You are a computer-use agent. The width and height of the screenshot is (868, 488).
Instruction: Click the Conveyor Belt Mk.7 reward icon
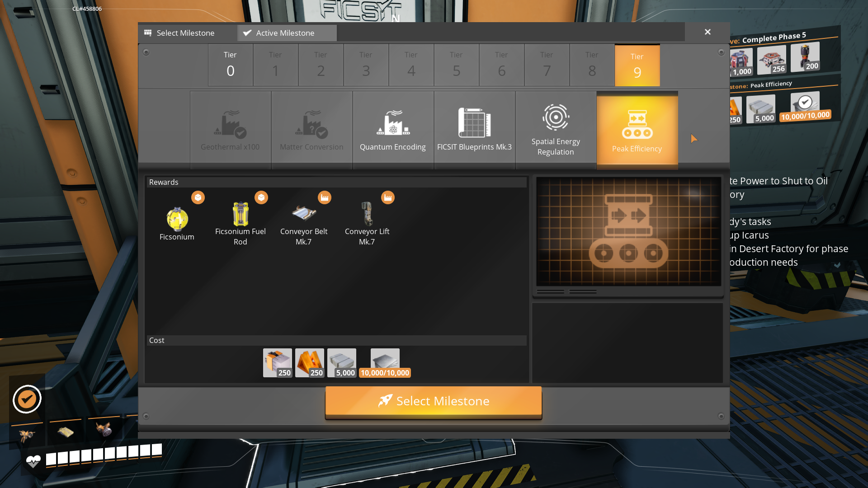[303, 213]
